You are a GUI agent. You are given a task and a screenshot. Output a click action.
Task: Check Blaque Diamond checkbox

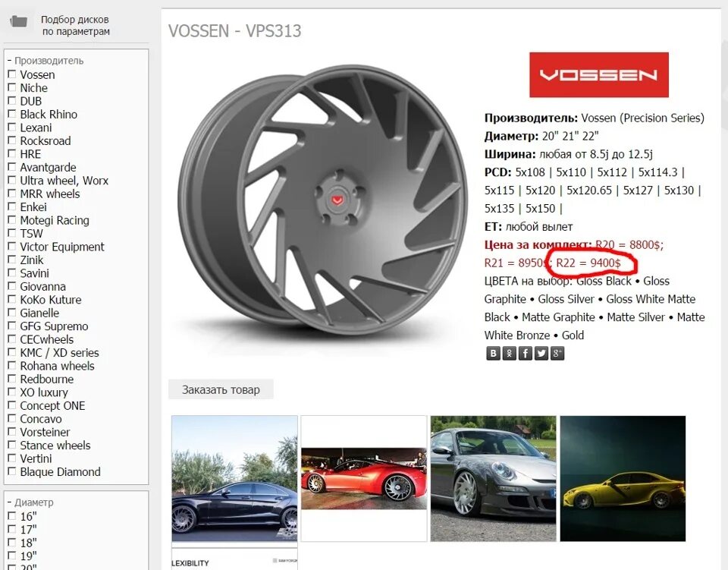[12, 471]
